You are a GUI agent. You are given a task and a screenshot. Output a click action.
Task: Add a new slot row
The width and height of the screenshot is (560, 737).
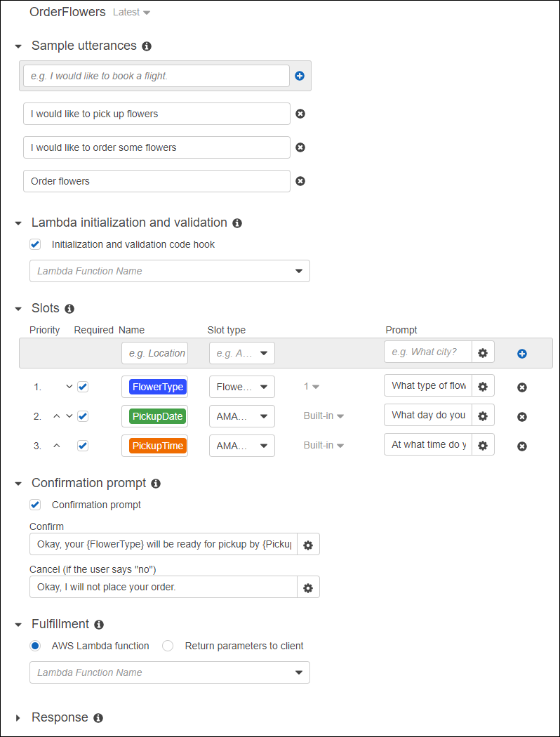521,353
